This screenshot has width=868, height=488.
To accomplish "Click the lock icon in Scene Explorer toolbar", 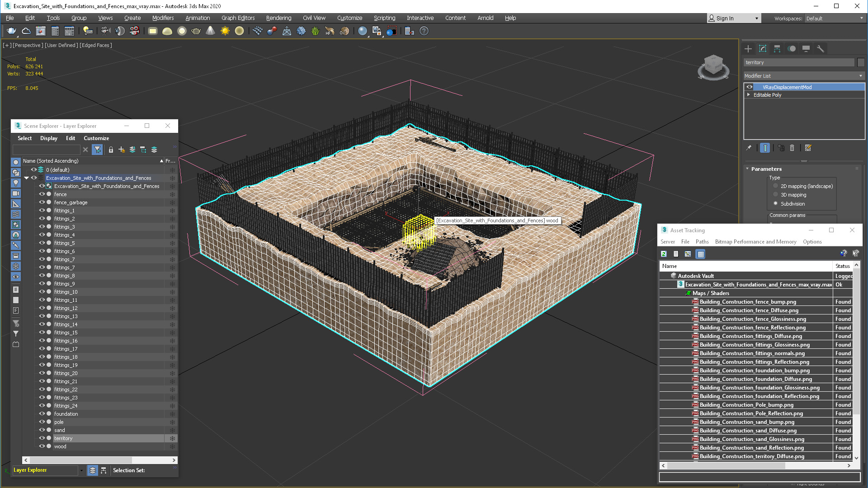I will pos(111,150).
